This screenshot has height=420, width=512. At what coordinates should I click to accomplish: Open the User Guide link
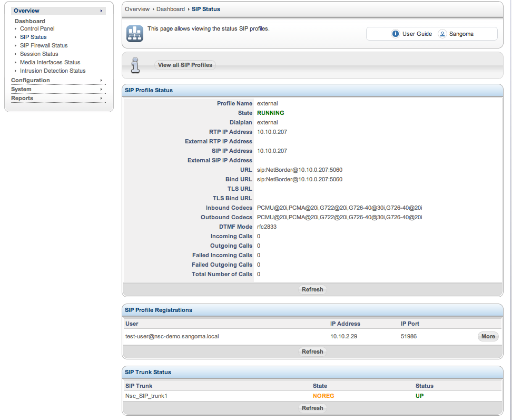[417, 34]
